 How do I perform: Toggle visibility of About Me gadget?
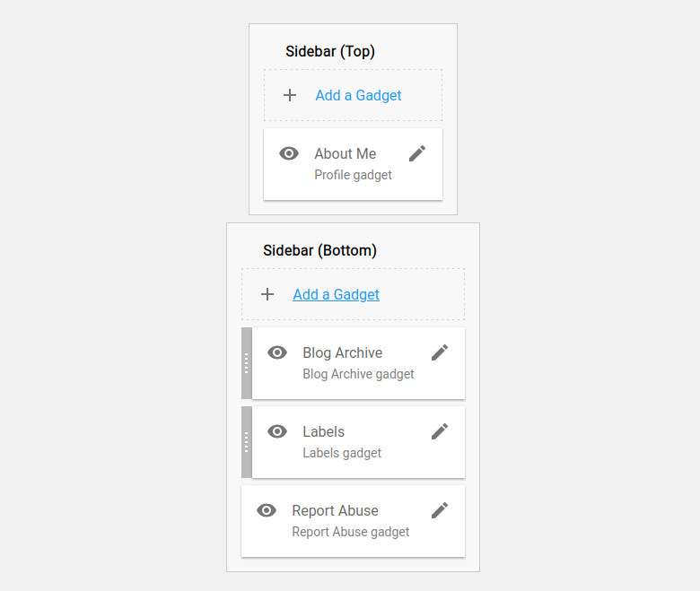[x=289, y=153]
